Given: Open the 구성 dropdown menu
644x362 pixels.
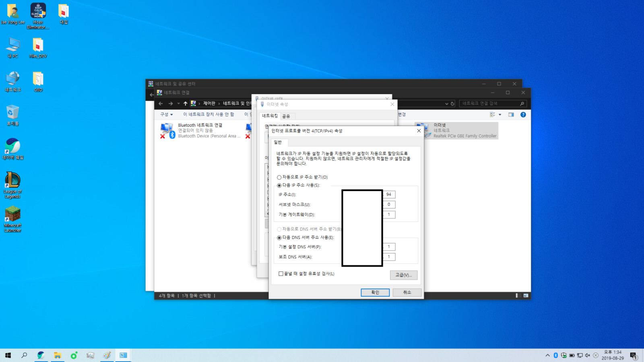Looking at the screenshot, I should (167, 114).
